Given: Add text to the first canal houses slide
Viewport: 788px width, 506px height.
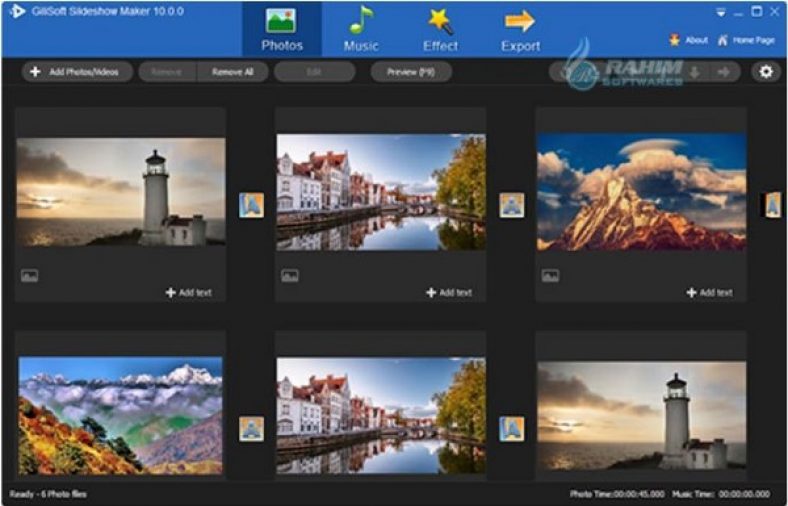Looking at the screenshot, I should click(449, 292).
